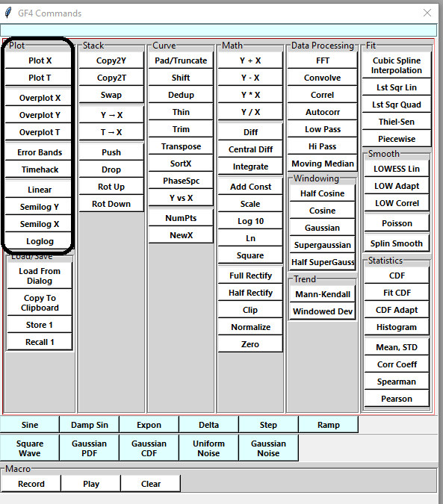
Task: Open Load From Dialog
Action: pos(40,276)
